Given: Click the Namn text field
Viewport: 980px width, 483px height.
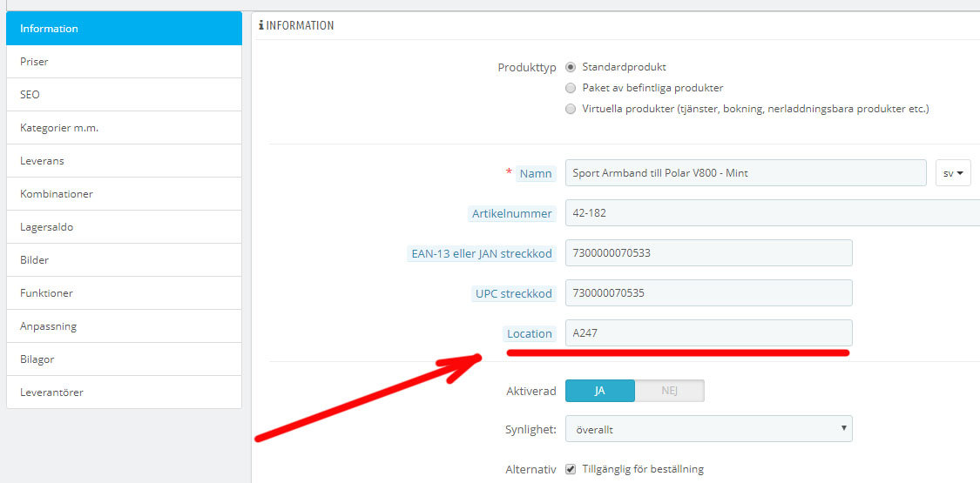Looking at the screenshot, I should click(745, 173).
